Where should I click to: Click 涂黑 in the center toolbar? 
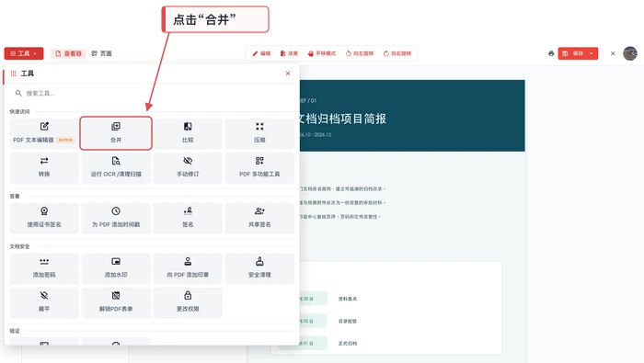(289, 53)
